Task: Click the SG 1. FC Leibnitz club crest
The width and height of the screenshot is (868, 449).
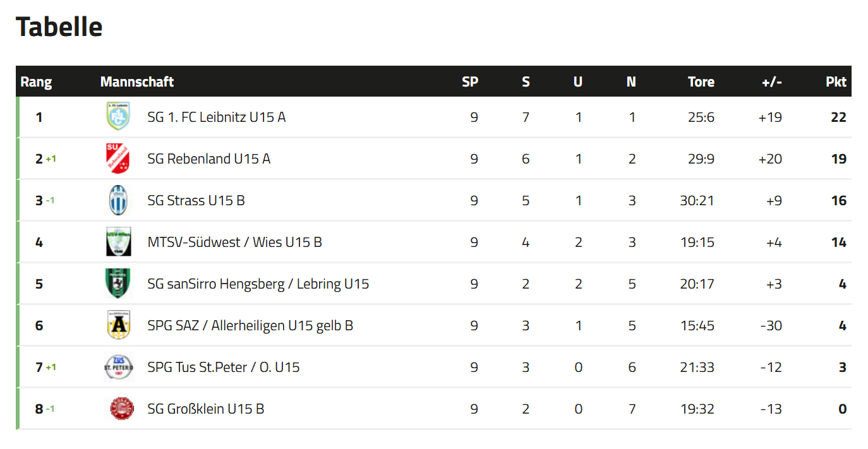Action: point(118,117)
